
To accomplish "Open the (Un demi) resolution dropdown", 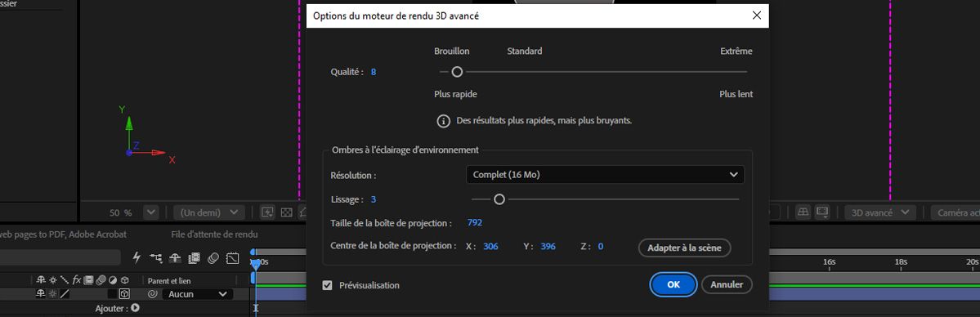I will pos(208,212).
